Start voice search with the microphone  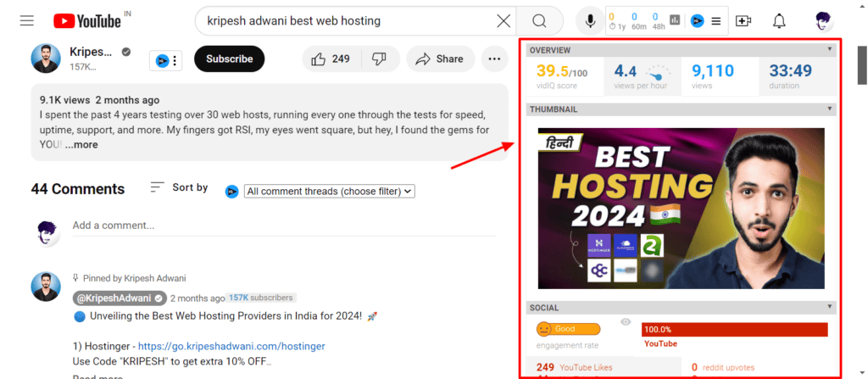point(590,20)
